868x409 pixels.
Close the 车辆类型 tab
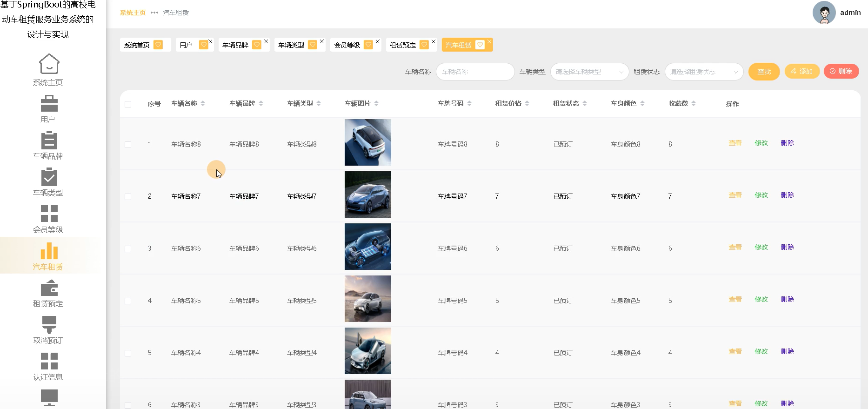322,41
